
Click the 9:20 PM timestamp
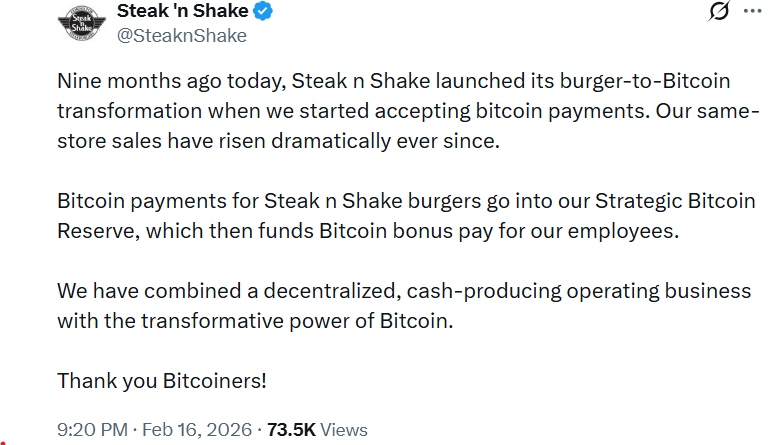[x=92, y=430]
